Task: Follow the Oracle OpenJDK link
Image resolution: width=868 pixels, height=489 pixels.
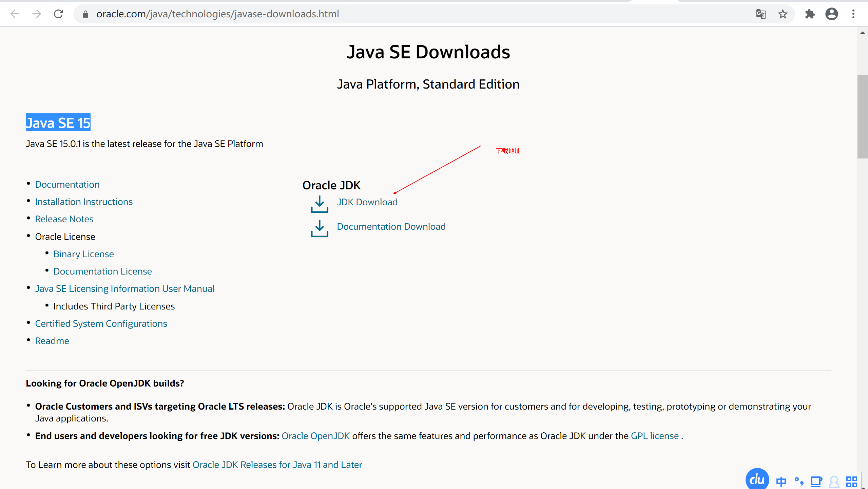Action: pos(315,436)
